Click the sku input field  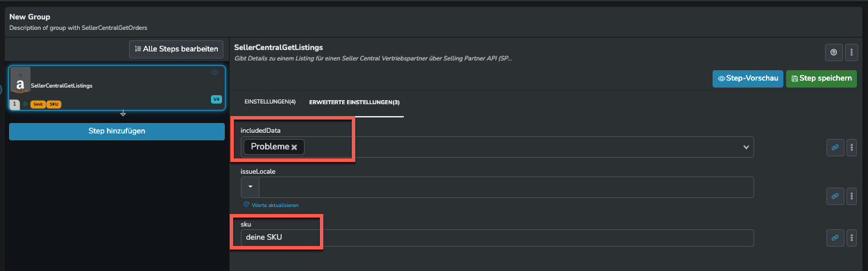tap(497, 238)
